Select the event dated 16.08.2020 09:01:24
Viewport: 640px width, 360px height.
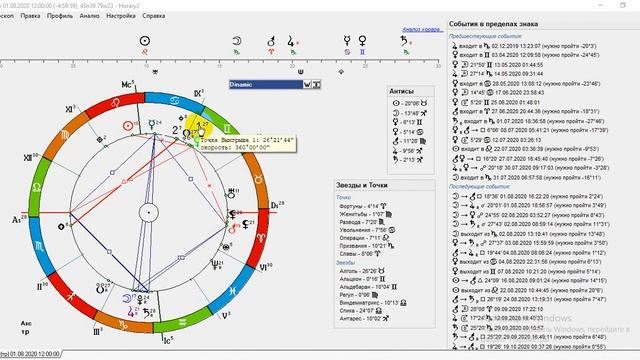tap(529, 281)
